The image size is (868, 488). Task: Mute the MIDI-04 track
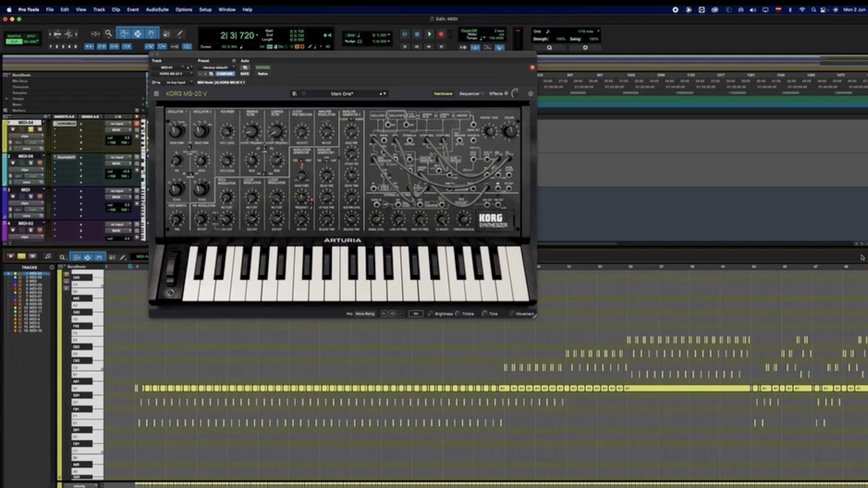click(x=39, y=129)
